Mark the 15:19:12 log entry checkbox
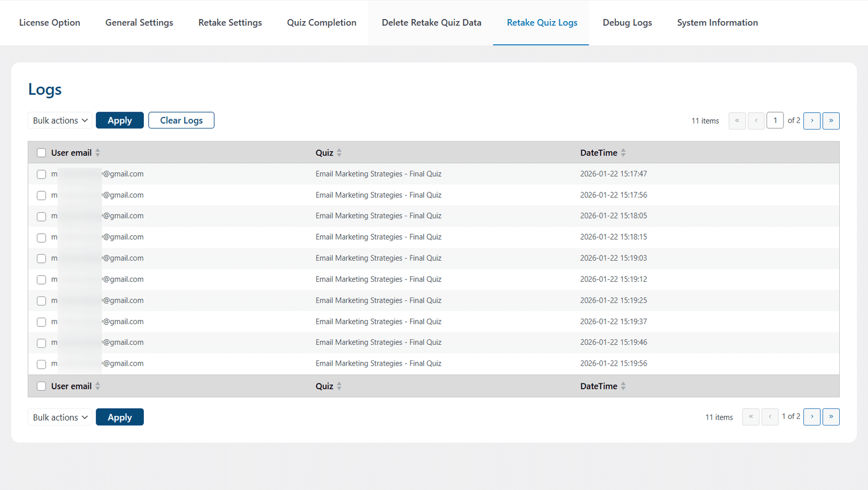Image resolution: width=868 pixels, height=490 pixels. point(41,280)
